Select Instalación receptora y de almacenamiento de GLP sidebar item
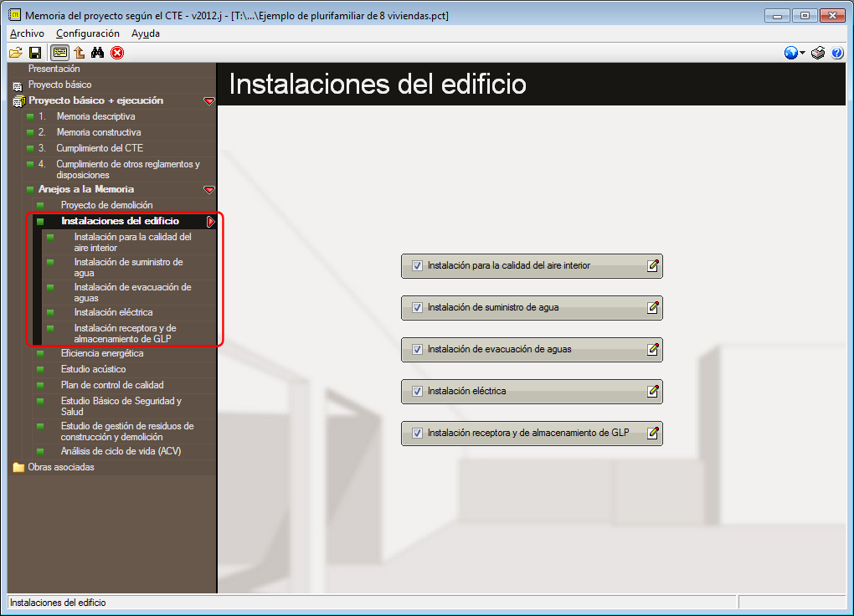The height and width of the screenshot is (616, 854). click(x=126, y=333)
